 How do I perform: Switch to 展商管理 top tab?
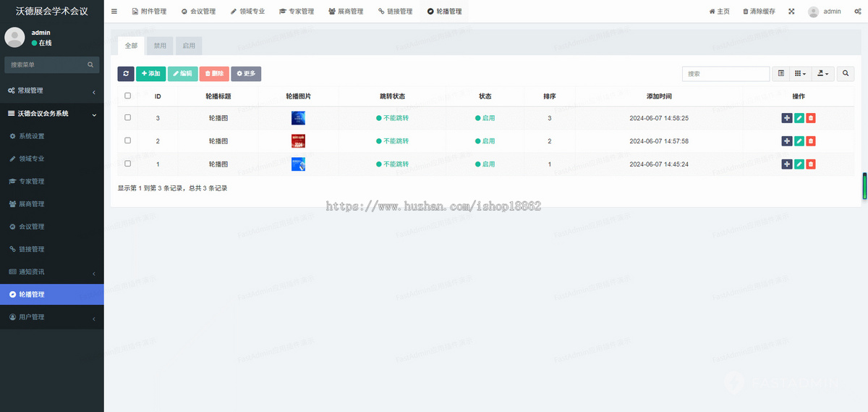[x=346, y=12]
